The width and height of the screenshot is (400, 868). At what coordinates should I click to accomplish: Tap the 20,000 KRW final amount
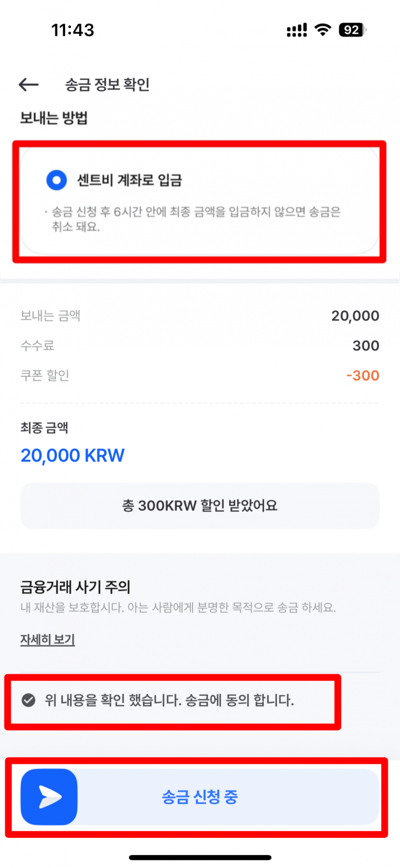pos(72,455)
